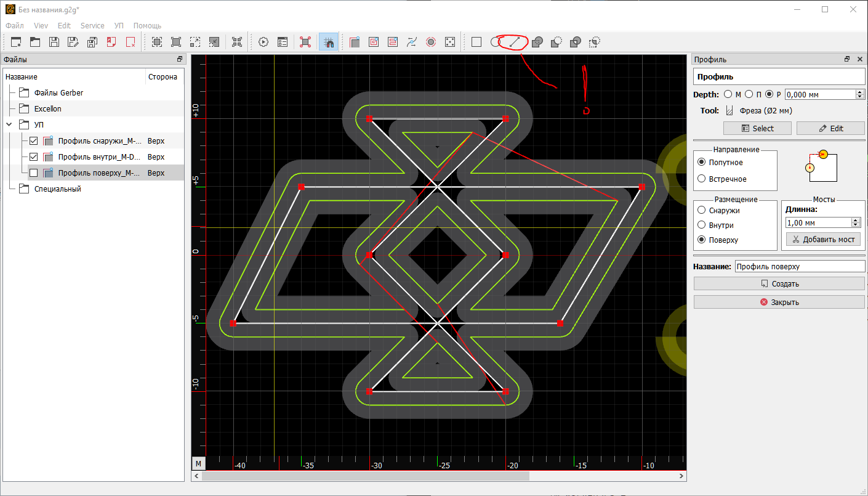
Task: Click the list properties toolbar icon
Action: tap(283, 42)
